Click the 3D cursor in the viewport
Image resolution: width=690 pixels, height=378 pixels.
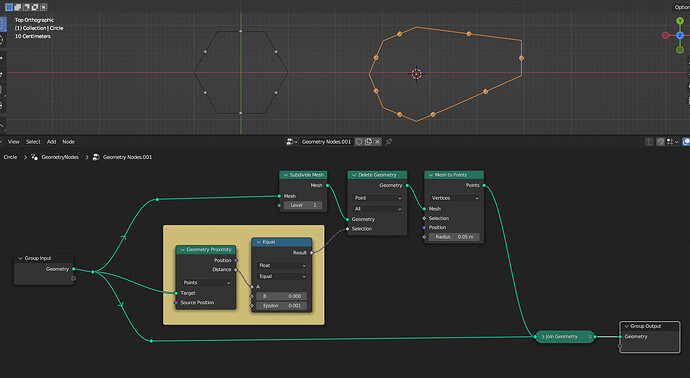pos(416,73)
